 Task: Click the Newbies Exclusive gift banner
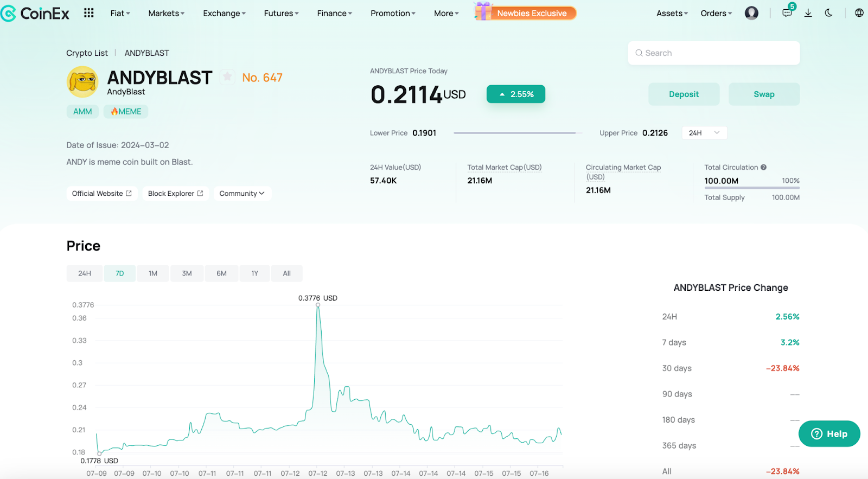(525, 12)
